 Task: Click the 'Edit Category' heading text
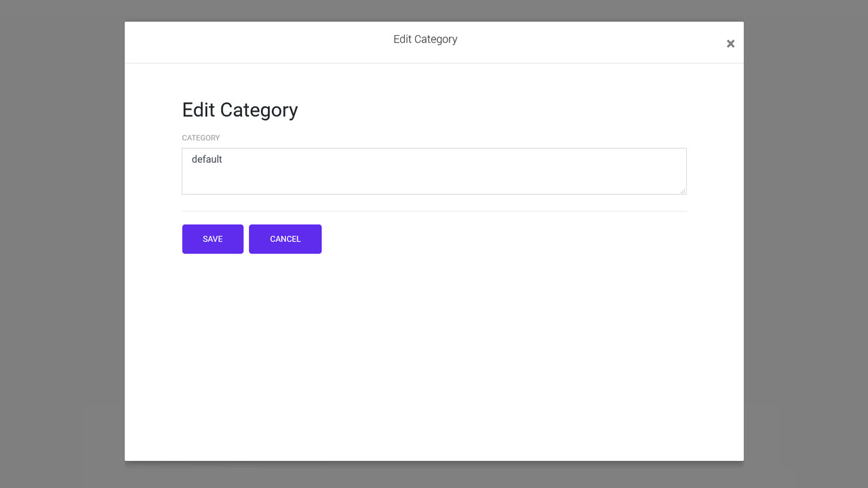coord(239,110)
